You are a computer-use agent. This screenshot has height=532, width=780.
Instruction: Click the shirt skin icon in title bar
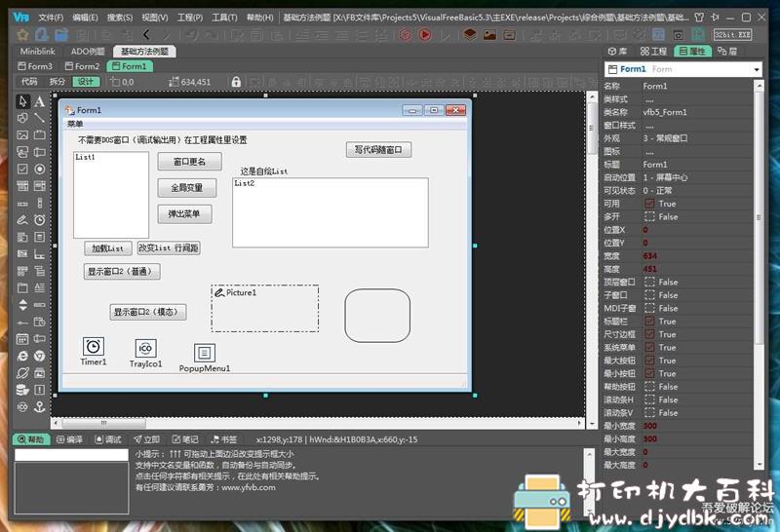pos(699,18)
